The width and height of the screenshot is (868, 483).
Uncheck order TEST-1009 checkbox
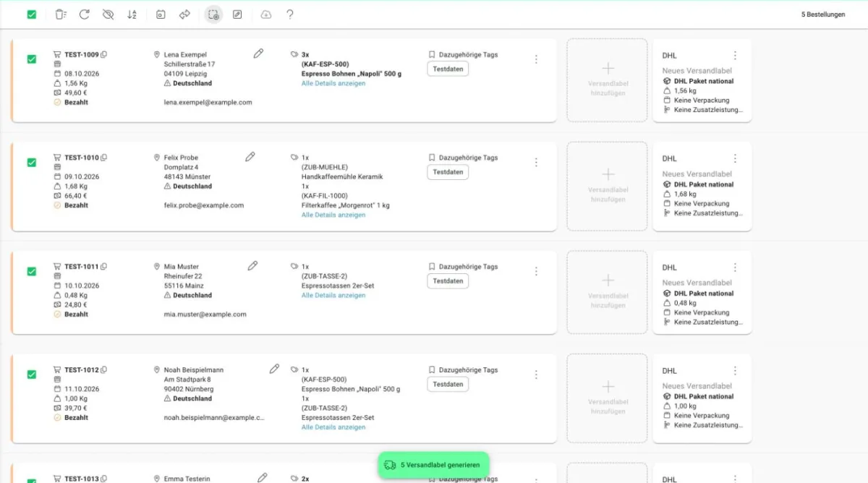[32, 59]
